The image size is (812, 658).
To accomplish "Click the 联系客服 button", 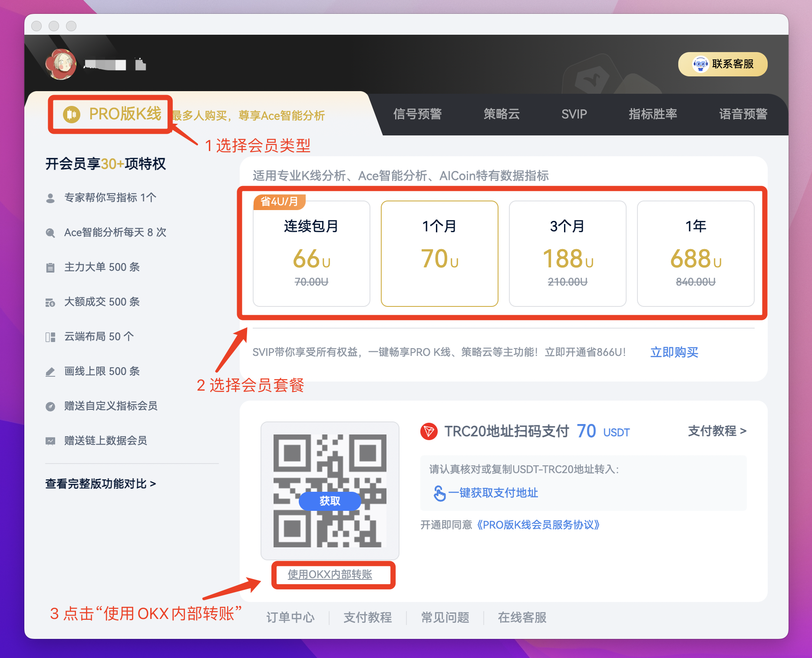I will pos(723,64).
